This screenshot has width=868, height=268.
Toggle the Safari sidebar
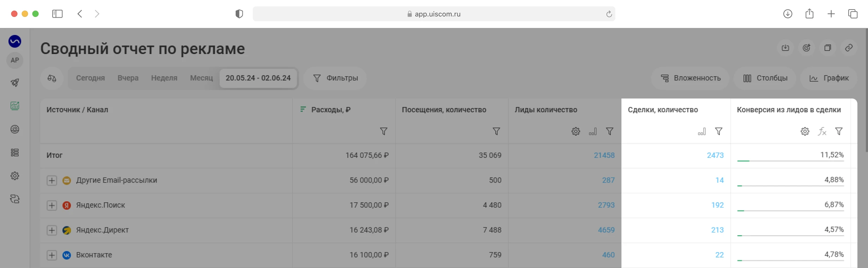(x=57, y=14)
